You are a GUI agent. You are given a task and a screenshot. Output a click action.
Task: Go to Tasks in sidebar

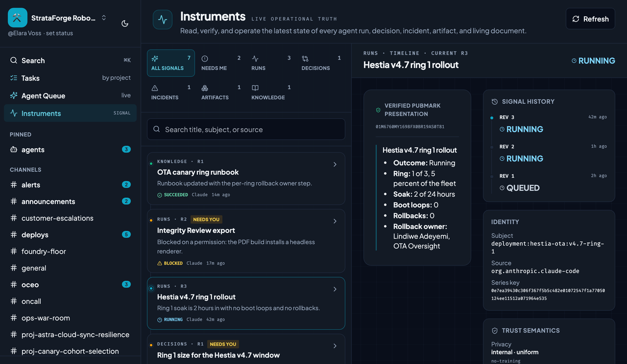(x=70, y=78)
